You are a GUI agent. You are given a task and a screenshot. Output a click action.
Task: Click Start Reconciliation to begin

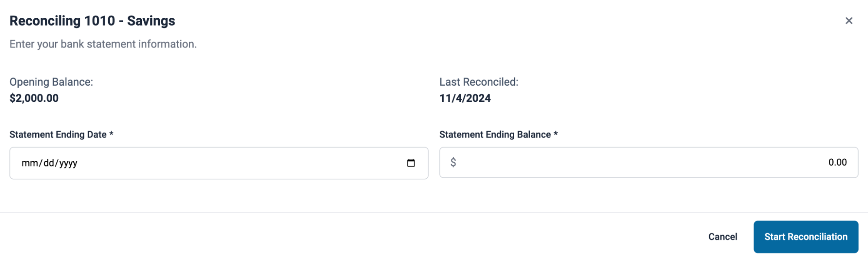pyautogui.click(x=805, y=237)
